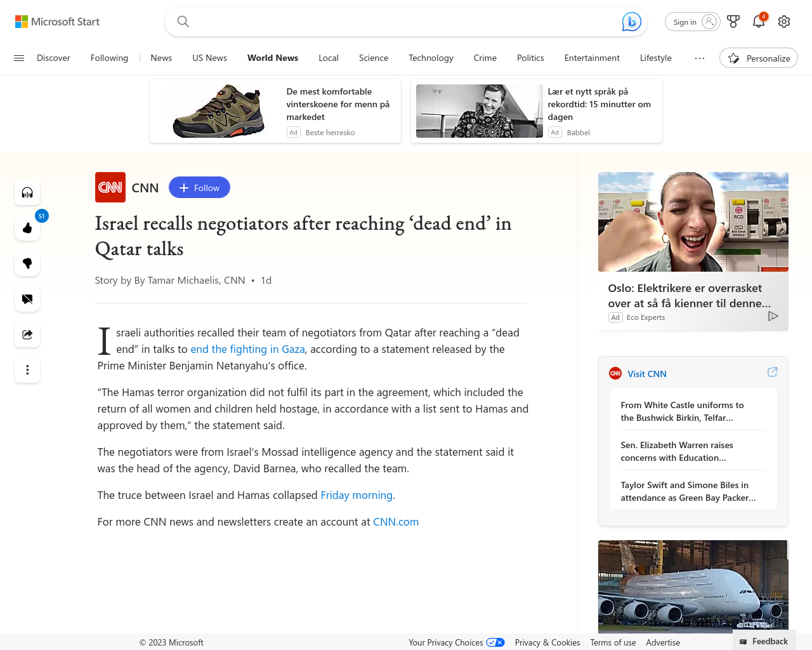Go to the Following tab

click(109, 58)
